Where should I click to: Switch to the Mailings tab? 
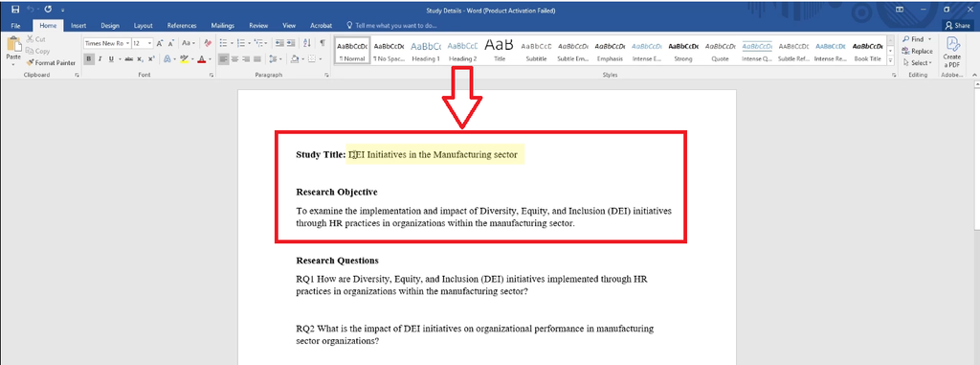[222, 26]
